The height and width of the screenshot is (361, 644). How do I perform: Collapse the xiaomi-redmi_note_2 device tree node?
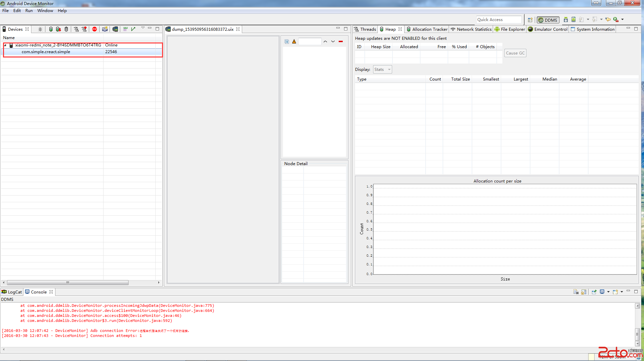pyautogui.click(x=5, y=45)
